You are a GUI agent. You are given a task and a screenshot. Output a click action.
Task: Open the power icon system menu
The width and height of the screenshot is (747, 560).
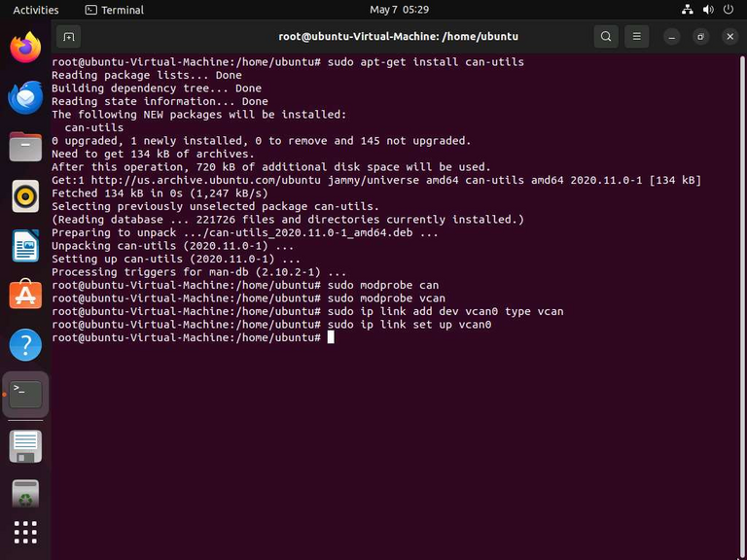click(728, 10)
